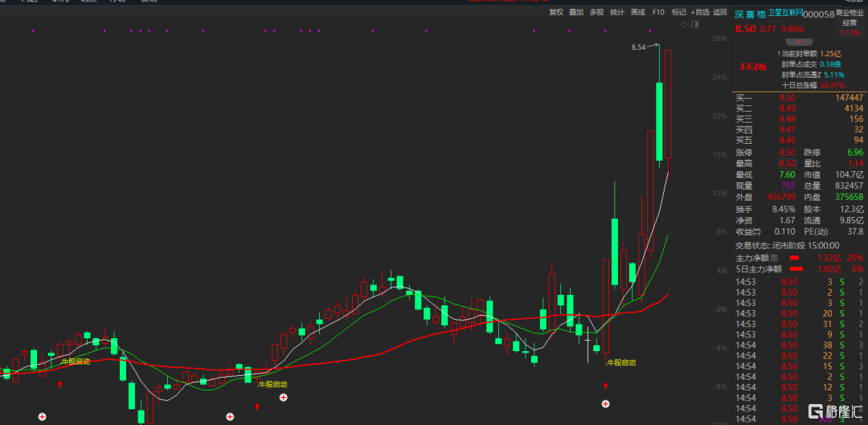868x425 pixels.
Task: Collapse the limit-up info panel chevron
Action: [799, 42]
